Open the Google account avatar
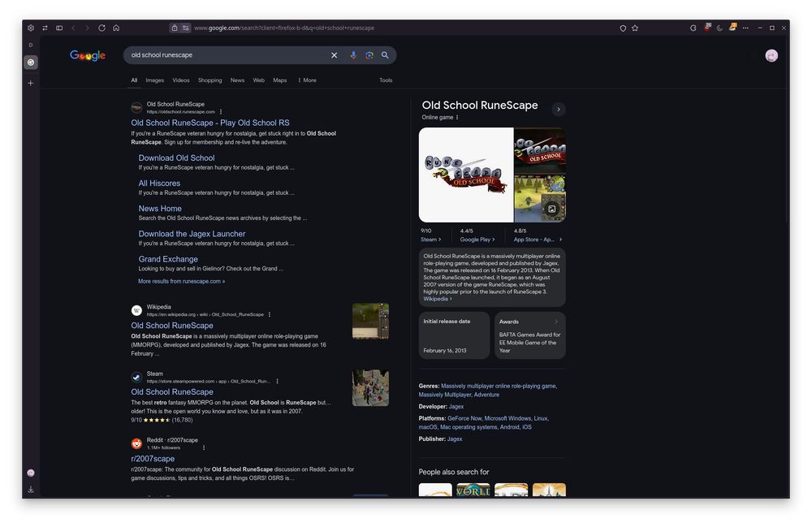This screenshot has height=523, width=812. click(x=771, y=55)
